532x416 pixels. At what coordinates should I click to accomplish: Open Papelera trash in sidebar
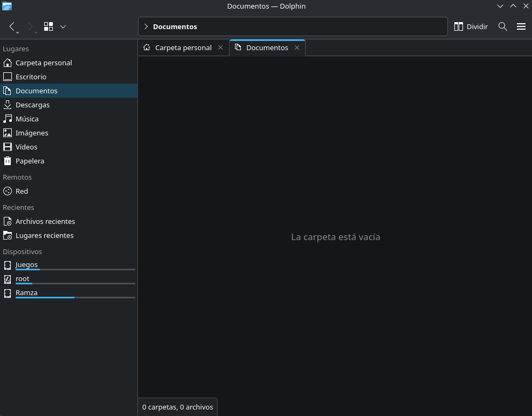click(30, 161)
